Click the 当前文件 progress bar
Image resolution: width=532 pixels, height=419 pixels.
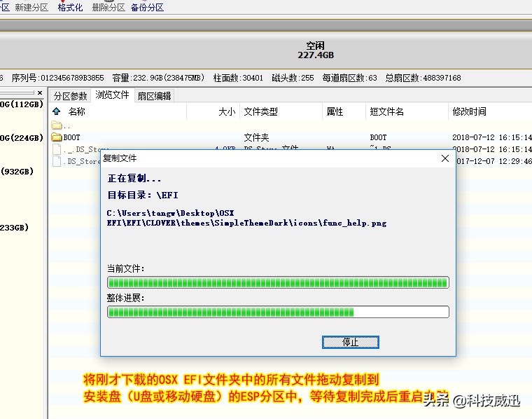(x=278, y=282)
